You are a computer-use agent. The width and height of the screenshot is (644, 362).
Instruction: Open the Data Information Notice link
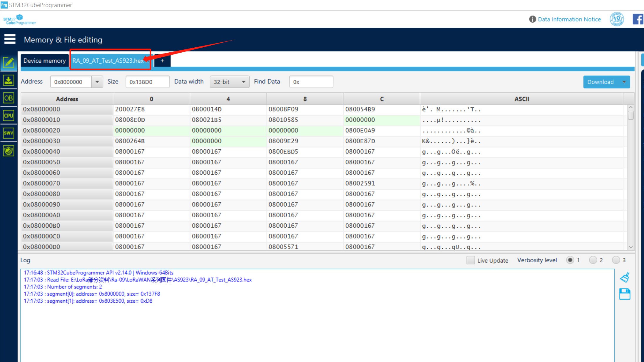click(569, 19)
